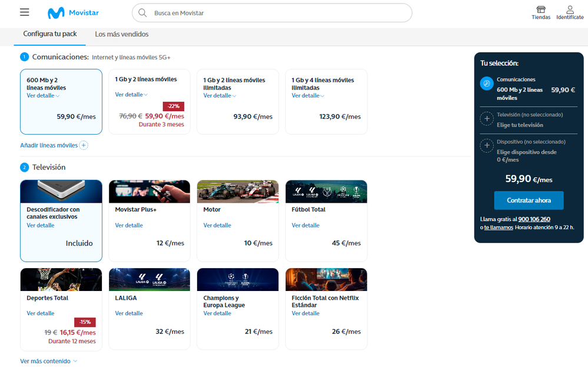
Task: Open the Tiendas store icon
Action: [x=540, y=10]
